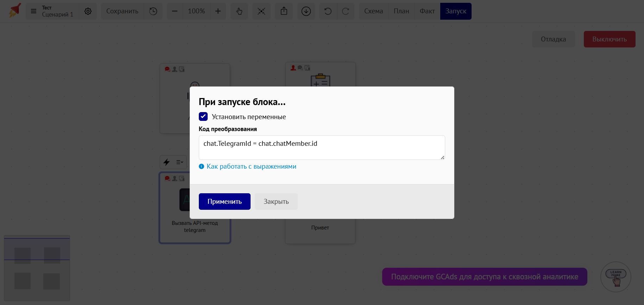The height and width of the screenshot is (305, 644).
Task: Open the hamburger menu next to Сценарий 1
Action: (x=34, y=11)
